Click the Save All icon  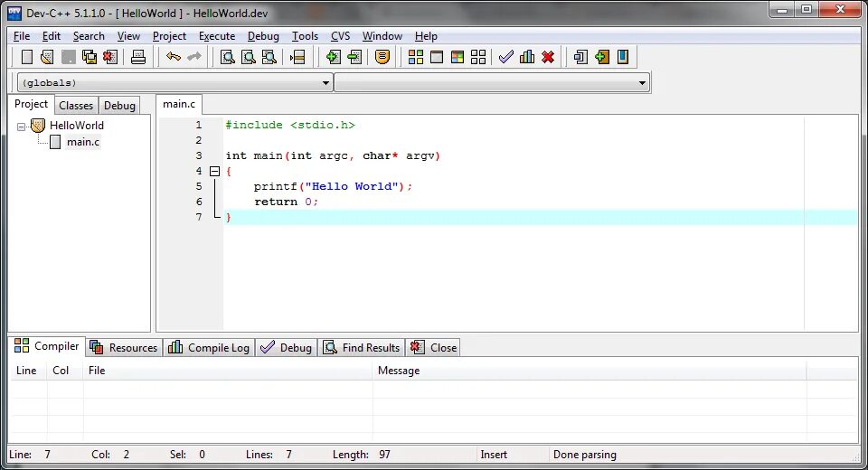90,57
